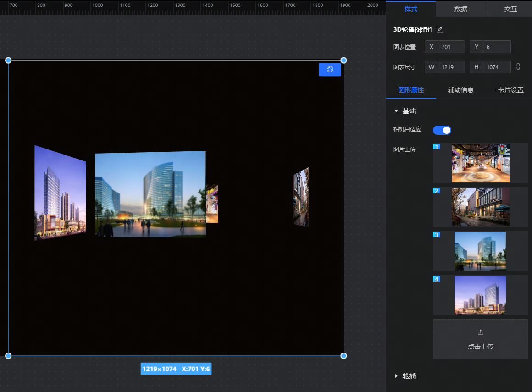Click the upload arrow icon above 点击上传
Screen dimensions: 532x392
(x=480, y=332)
